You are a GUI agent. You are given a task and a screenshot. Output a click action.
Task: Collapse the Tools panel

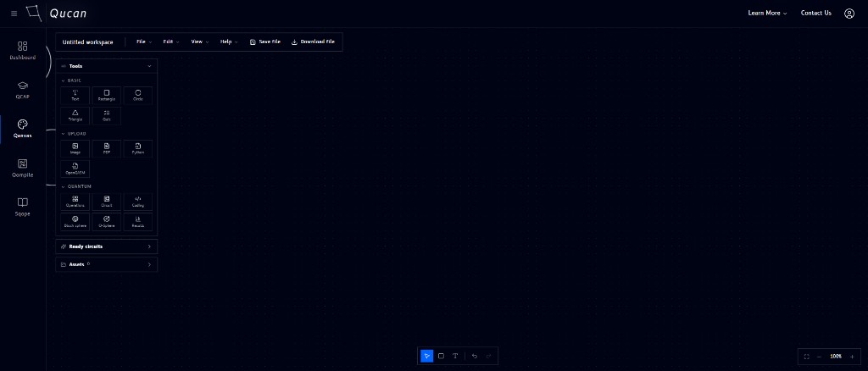pyautogui.click(x=149, y=66)
